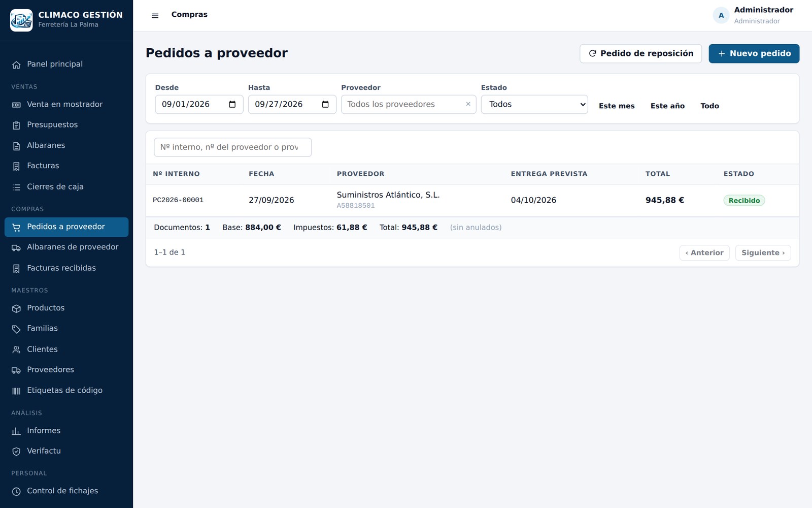Focus the order search input field
Screen dimensions: 812x508
click(232, 147)
